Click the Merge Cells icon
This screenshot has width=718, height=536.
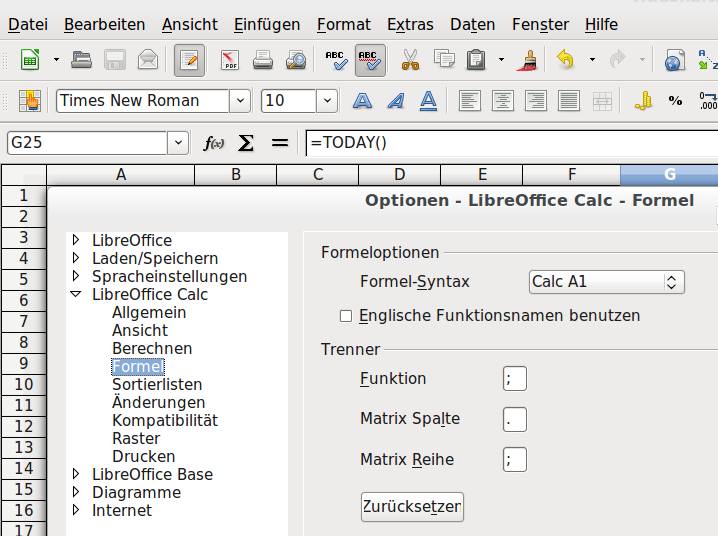602,100
